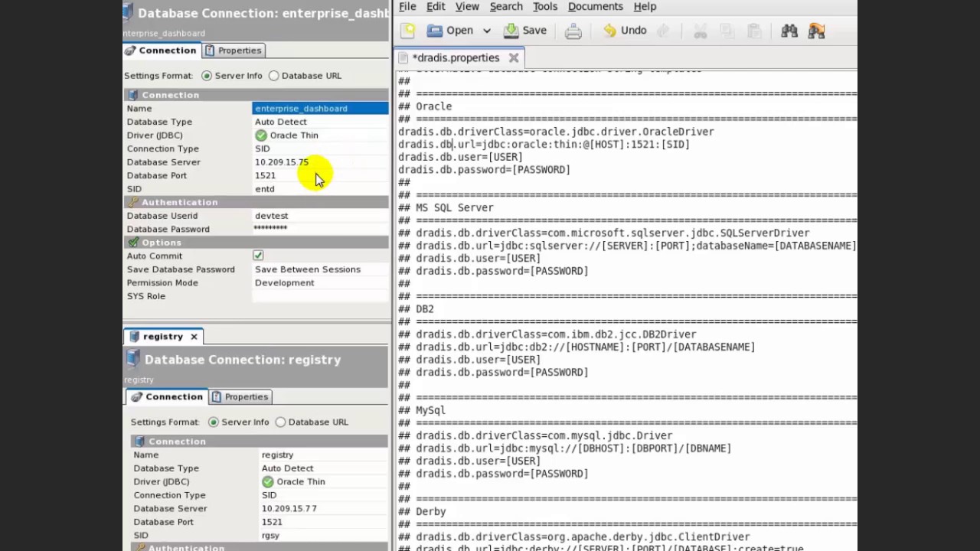The height and width of the screenshot is (551, 980).
Task: Undo the last edit
Action: [625, 31]
